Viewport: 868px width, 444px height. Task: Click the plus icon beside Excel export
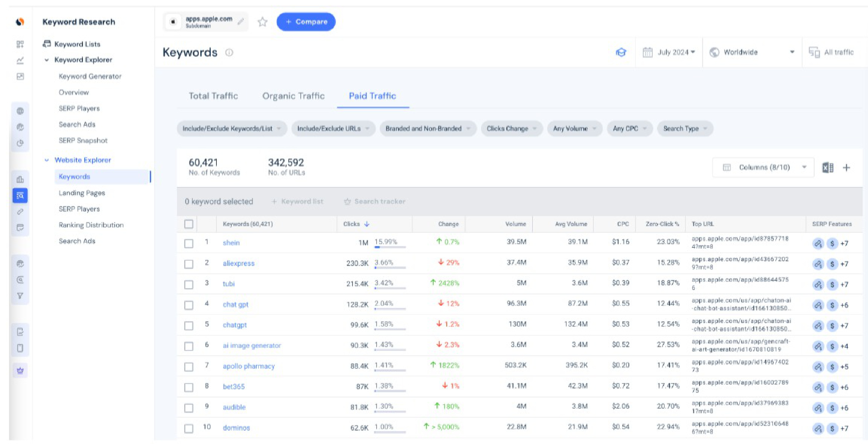click(x=846, y=167)
